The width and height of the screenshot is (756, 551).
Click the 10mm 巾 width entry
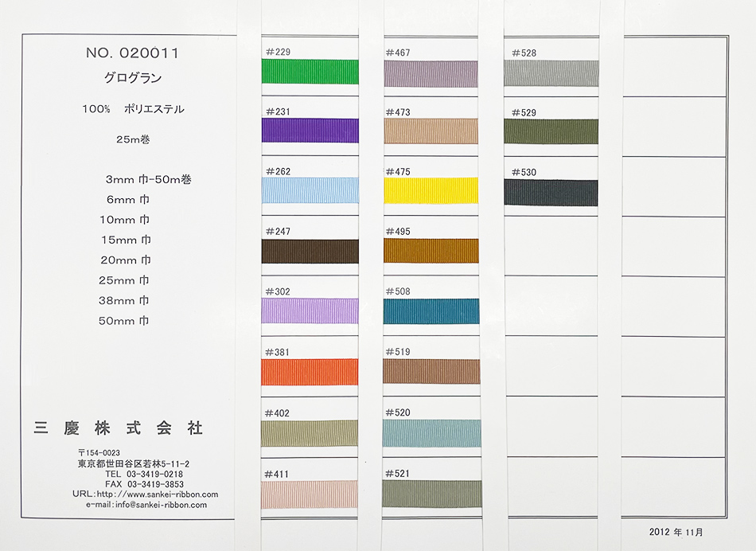(x=124, y=220)
